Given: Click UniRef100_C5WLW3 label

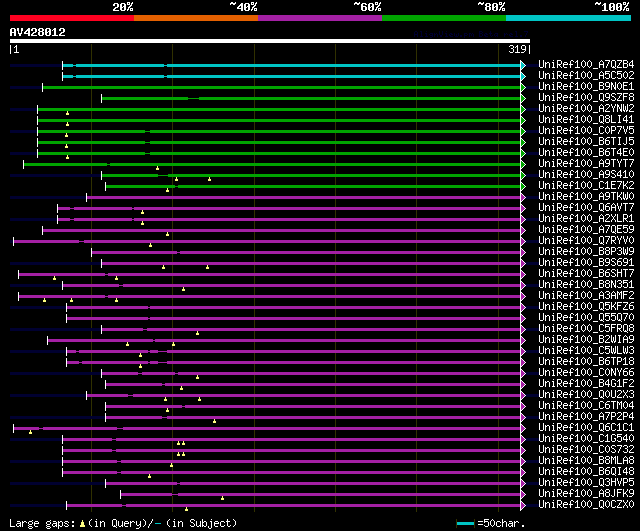Looking at the screenshot, I should 586,351.
